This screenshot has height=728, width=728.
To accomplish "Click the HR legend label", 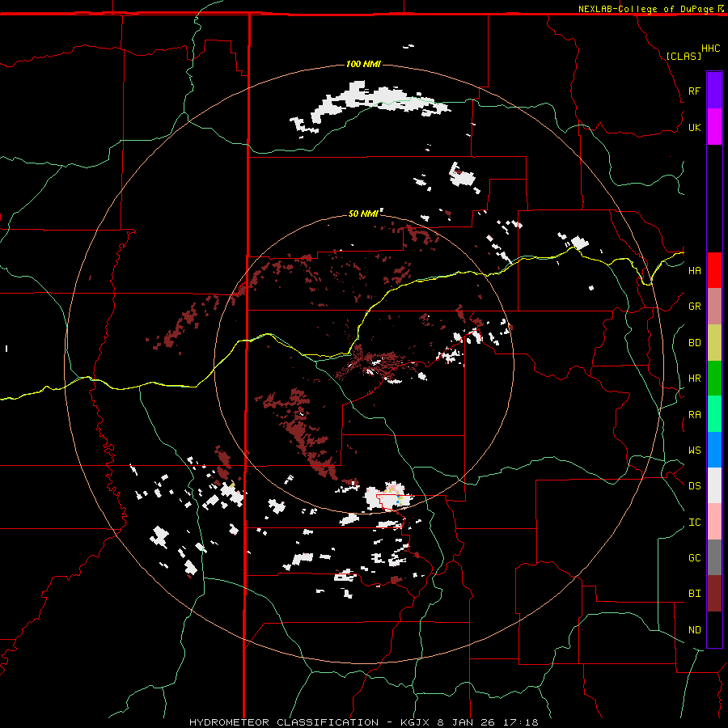I will pos(694,379).
